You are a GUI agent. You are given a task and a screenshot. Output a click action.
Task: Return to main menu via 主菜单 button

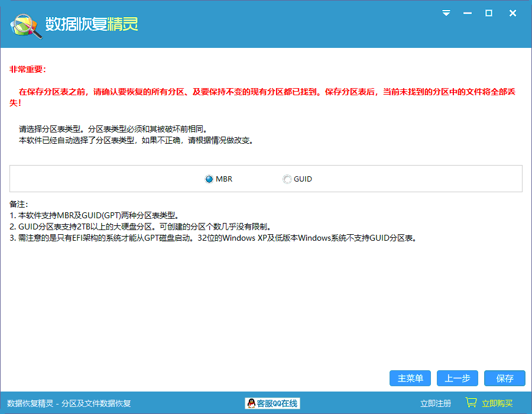(410, 378)
